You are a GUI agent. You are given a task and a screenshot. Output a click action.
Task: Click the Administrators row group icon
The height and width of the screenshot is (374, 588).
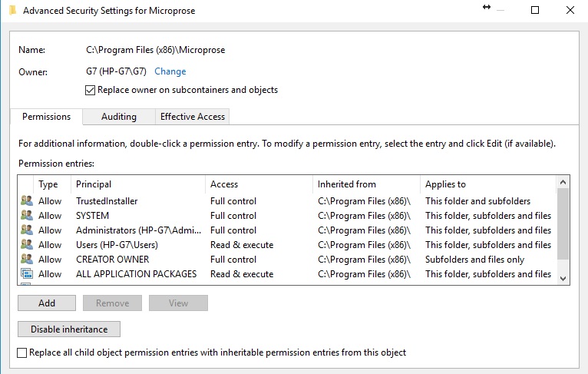(x=27, y=230)
